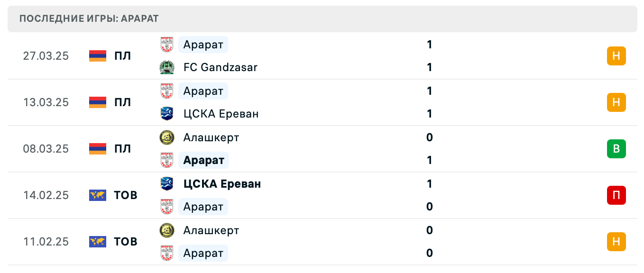Viewport: 644px width, 273px height.
Task: Click the ТОВ competition label for 14.02.25
Action: click(125, 195)
